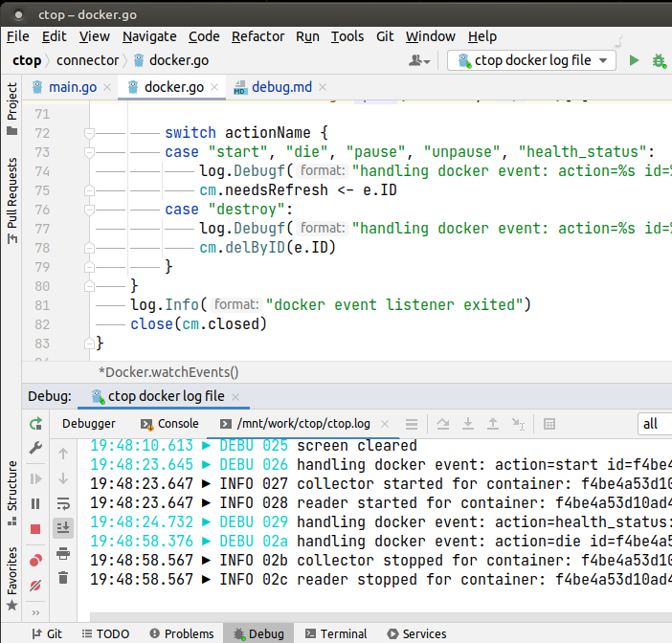Viewport: 672px width, 643px height.
Task: Open View Breakpoints dialog icon
Action: (35, 560)
